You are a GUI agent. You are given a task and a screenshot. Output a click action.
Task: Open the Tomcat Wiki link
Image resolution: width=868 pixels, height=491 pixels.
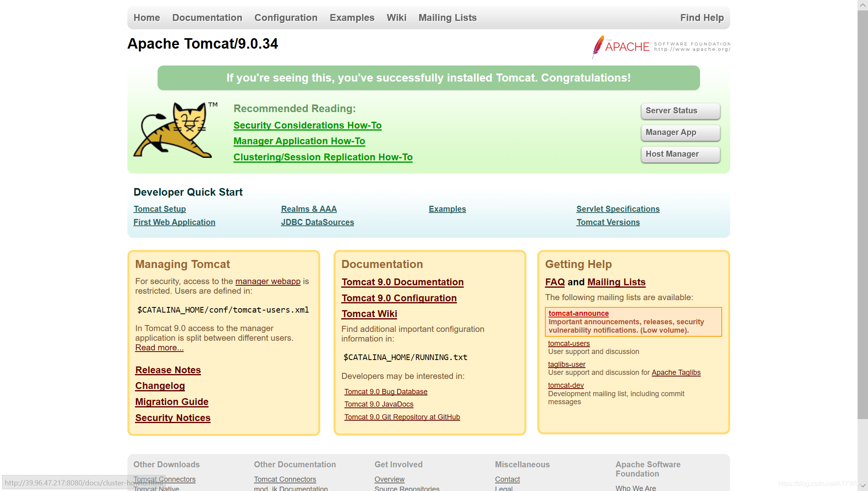pyautogui.click(x=369, y=314)
